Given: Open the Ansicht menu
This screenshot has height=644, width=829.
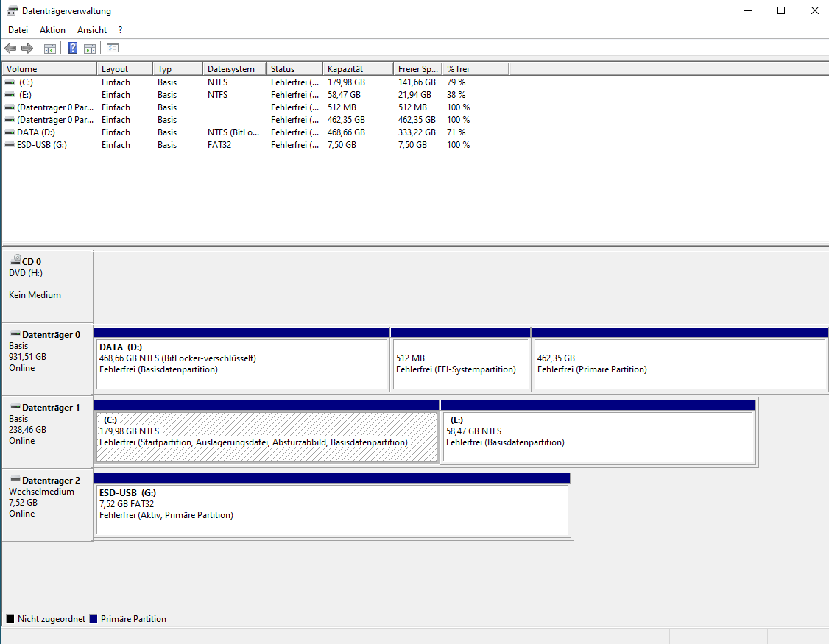Looking at the screenshot, I should 92,30.
